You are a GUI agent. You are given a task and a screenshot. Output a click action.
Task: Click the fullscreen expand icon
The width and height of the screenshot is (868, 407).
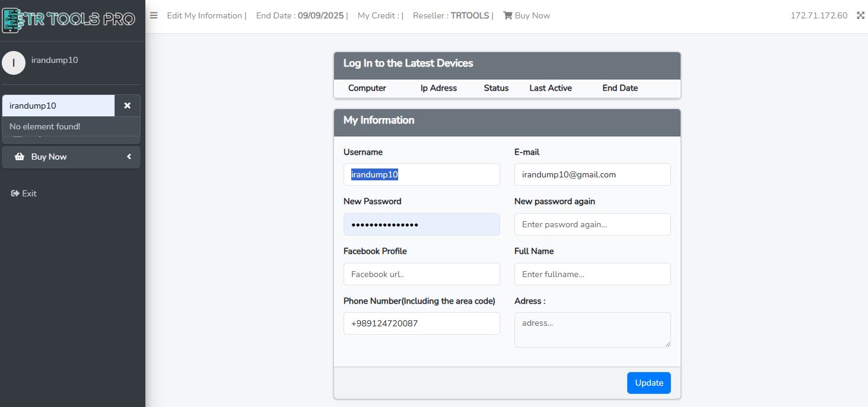tap(860, 15)
